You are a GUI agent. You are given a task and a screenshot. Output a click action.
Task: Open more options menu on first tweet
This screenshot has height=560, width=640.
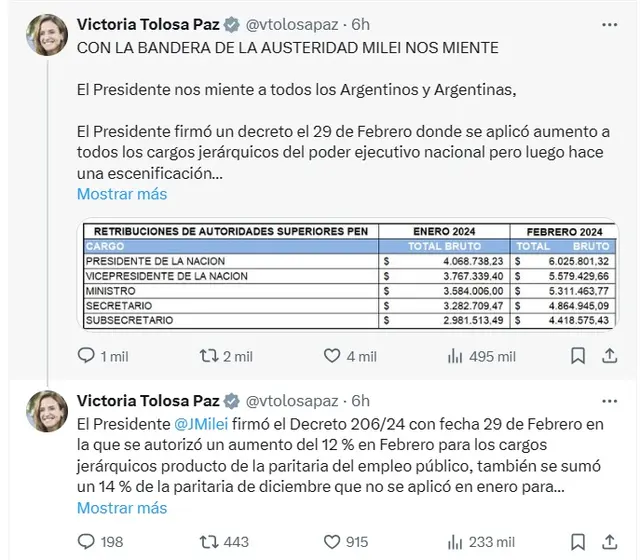609,25
